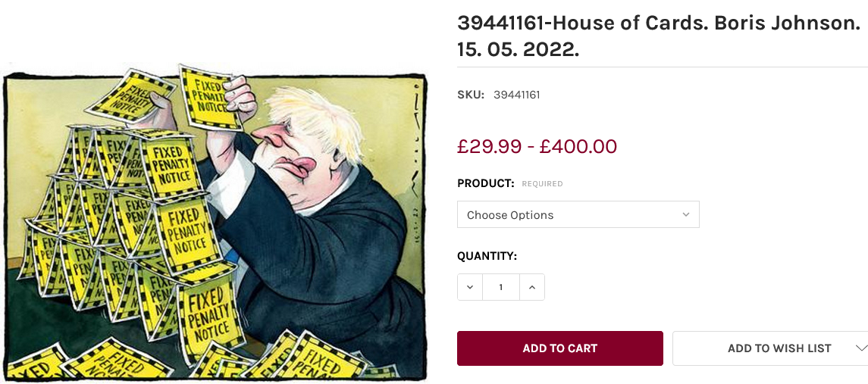
Task: Click the REQUIRED indicator text
Action: pyautogui.click(x=542, y=184)
